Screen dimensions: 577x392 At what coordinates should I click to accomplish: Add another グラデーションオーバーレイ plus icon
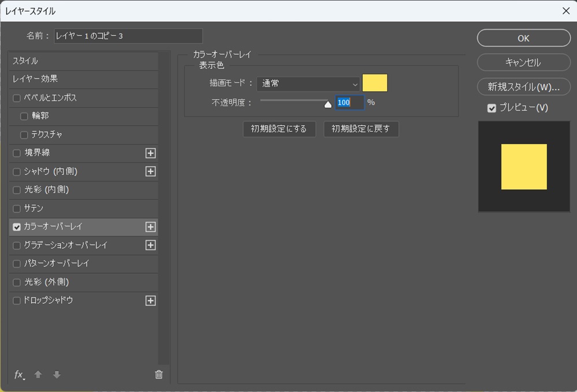[x=151, y=245]
